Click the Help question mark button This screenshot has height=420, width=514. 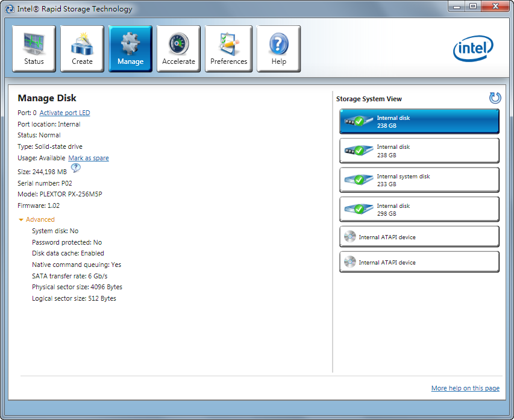coord(278,49)
